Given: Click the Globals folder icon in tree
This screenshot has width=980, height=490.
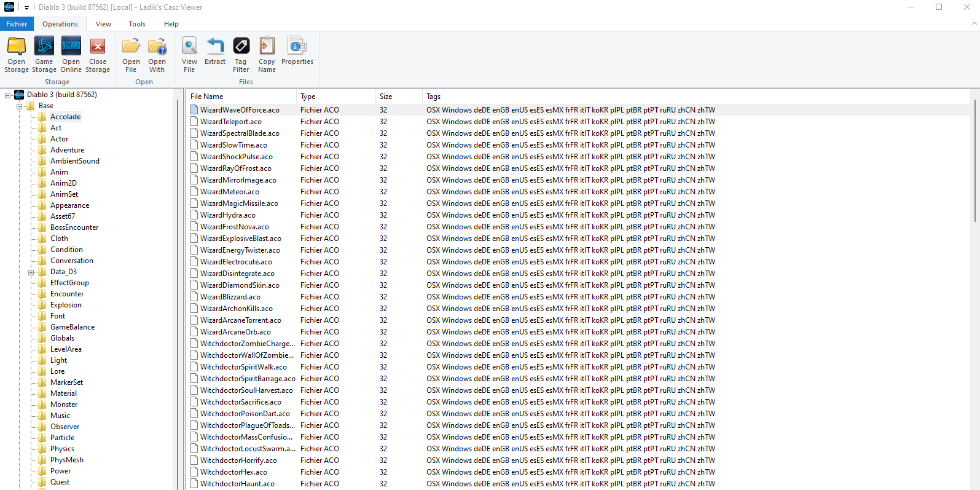Looking at the screenshot, I should pyautogui.click(x=42, y=338).
